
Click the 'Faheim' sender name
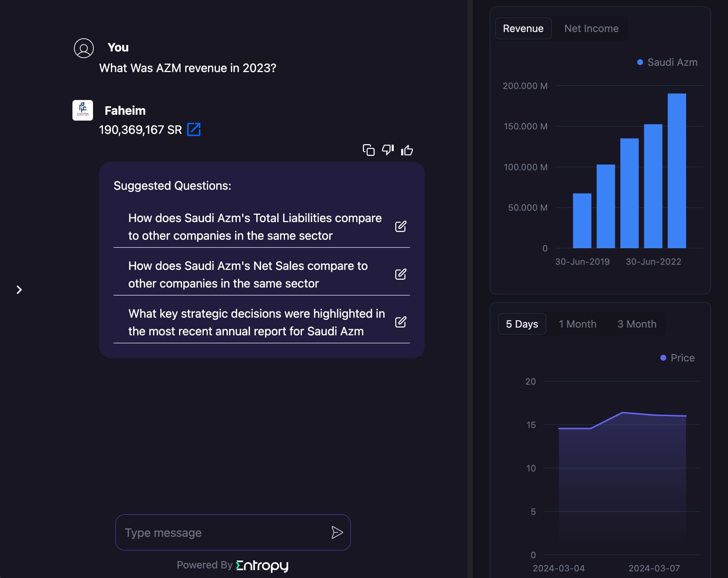(x=125, y=111)
